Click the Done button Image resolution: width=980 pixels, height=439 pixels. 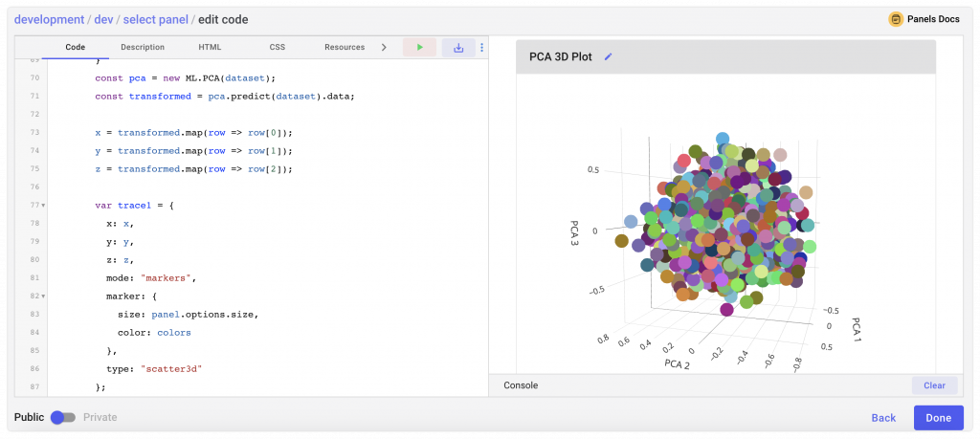point(938,418)
